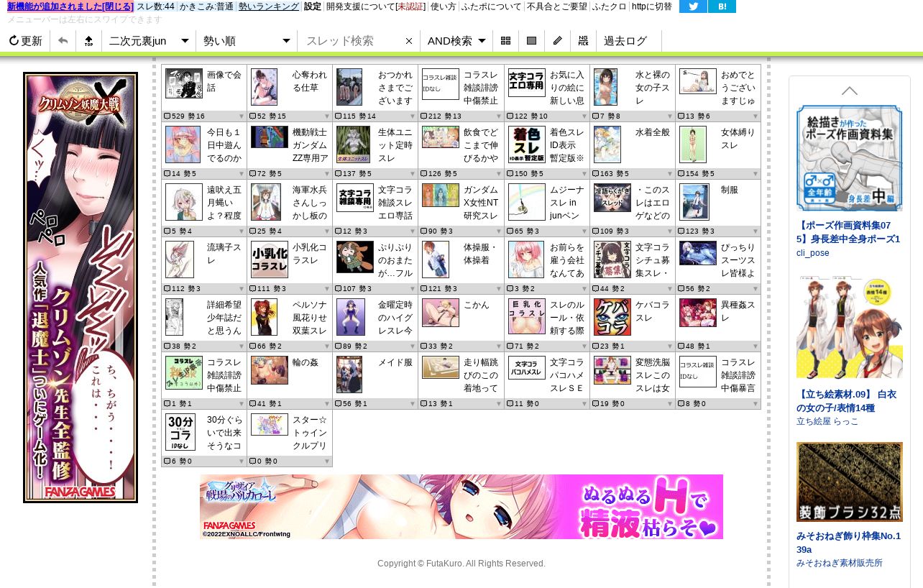This screenshot has width=923, height=588.
Task: Open the 機動戦士ガンダムZZ thread text
Action: [x=311, y=145]
